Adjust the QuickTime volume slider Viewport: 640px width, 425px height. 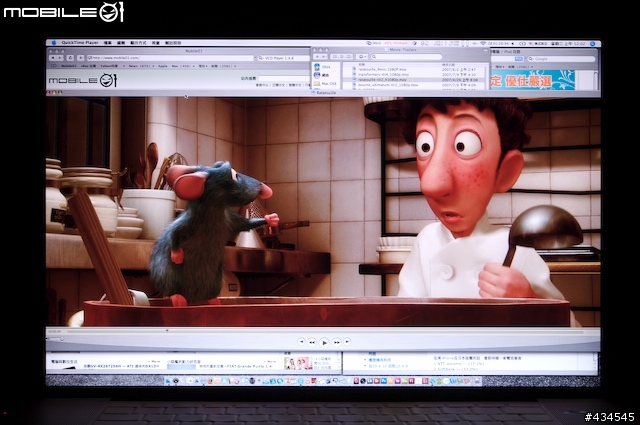[57, 338]
